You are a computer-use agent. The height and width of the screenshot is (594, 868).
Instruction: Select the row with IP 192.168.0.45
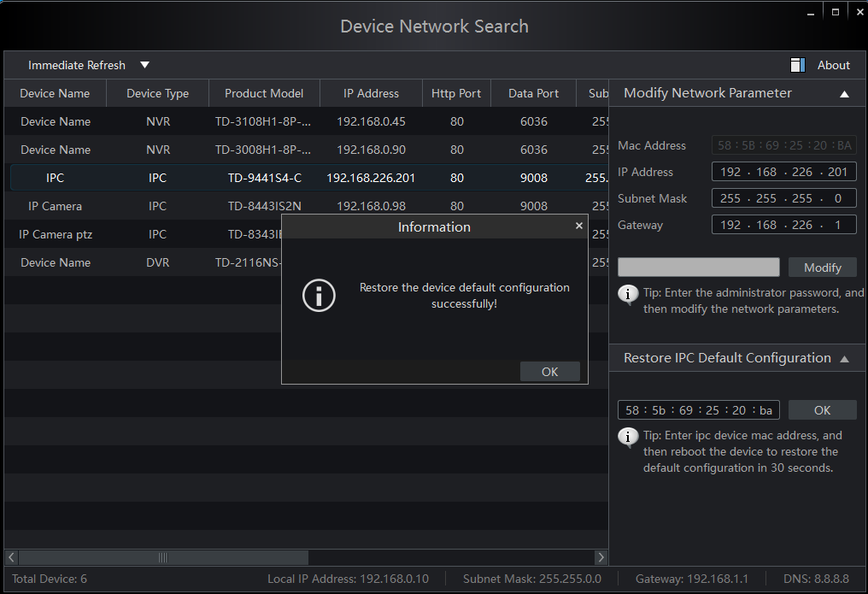point(306,121)
